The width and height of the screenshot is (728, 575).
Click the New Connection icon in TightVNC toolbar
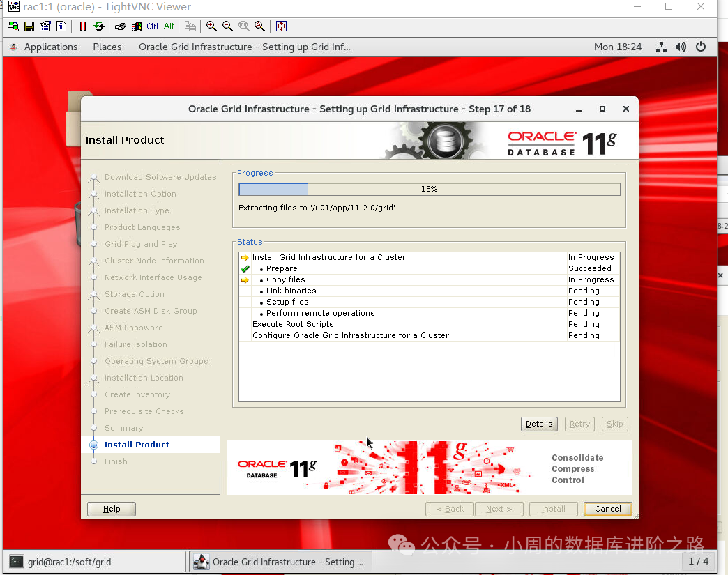pyautogui.click(x=13, y=26)
